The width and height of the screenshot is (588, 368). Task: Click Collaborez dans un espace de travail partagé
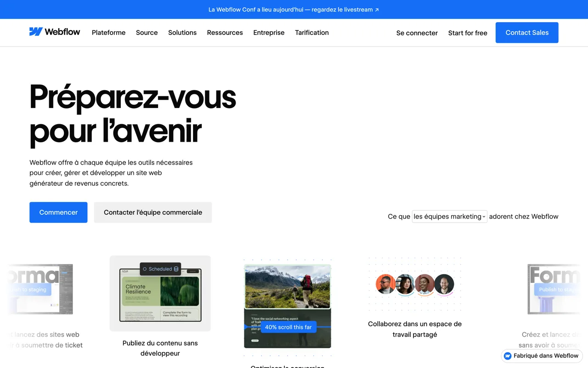415,329
